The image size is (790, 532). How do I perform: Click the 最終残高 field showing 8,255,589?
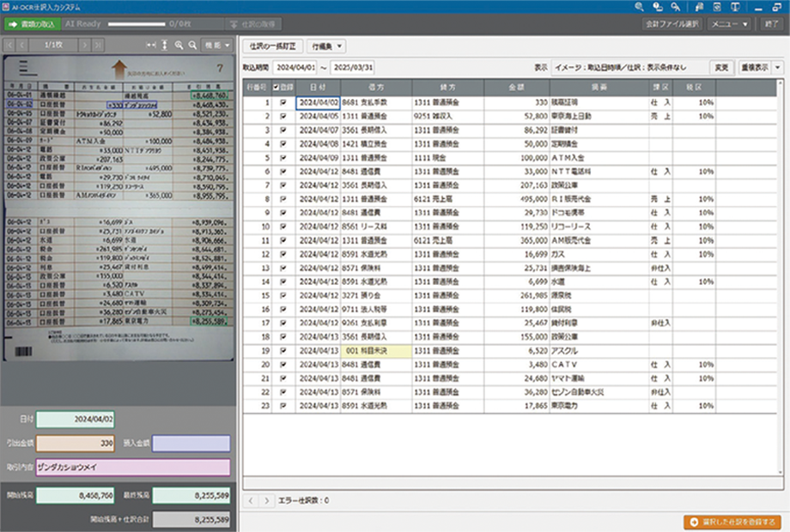pos(191,496)
